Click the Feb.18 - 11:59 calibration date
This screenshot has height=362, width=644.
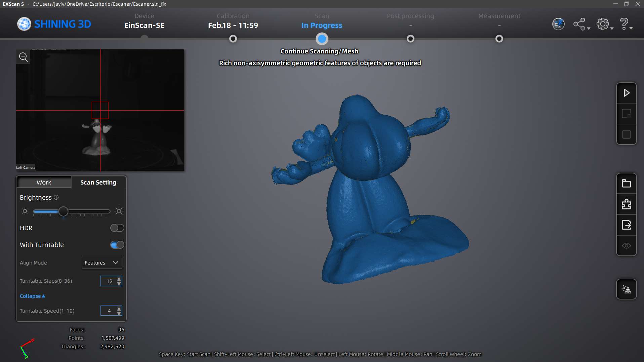coord(233,26)
